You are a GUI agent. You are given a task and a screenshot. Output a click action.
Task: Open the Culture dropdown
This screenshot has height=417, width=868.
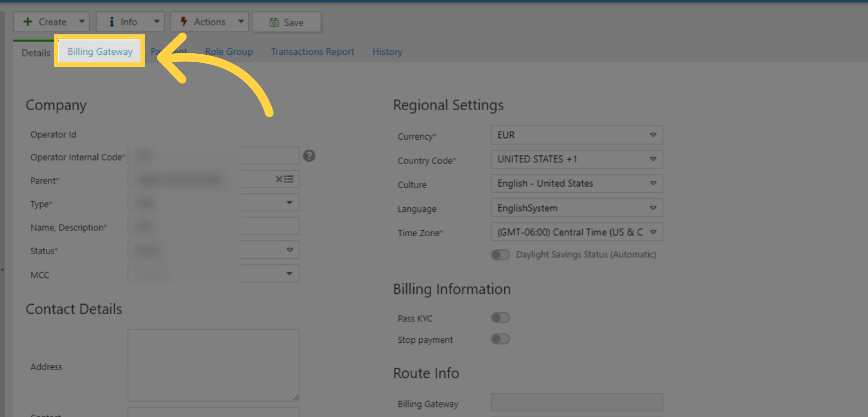click(577, 183)
